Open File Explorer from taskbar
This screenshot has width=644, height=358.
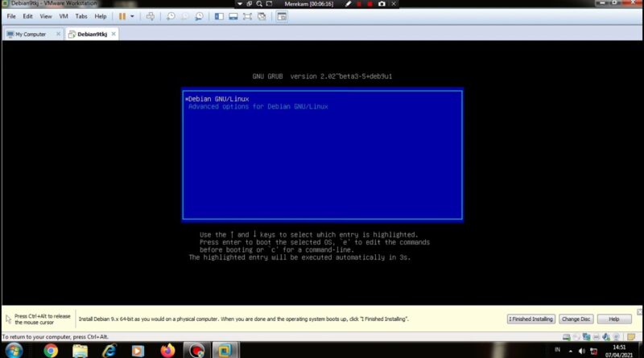[80, 351]
